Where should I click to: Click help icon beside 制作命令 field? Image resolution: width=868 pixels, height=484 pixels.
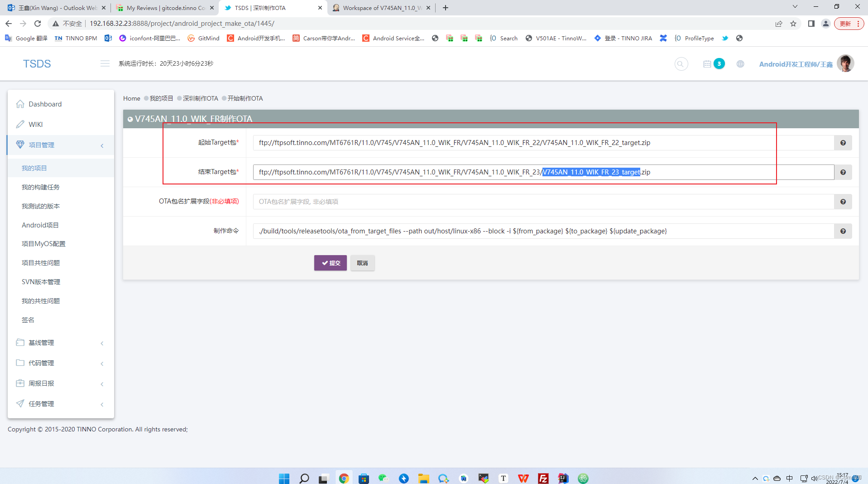click(843, 231)
